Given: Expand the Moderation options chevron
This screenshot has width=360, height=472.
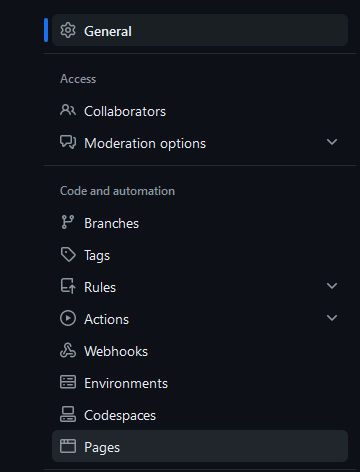Looking at the screenshot, I should [x=332, y=142].
